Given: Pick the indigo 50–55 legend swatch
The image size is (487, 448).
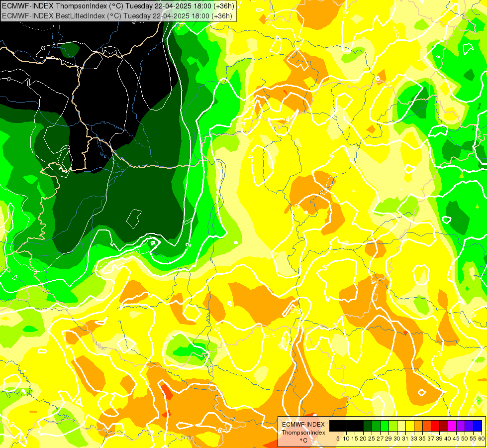Looking at the screenshot, I should [469, 426].
